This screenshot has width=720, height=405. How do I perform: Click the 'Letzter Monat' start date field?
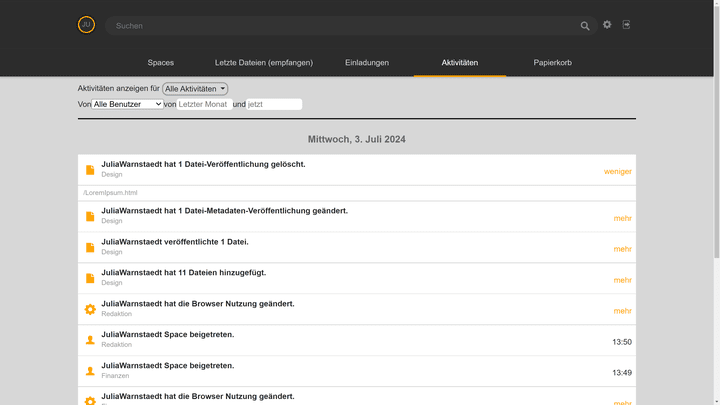click(204, 104)
